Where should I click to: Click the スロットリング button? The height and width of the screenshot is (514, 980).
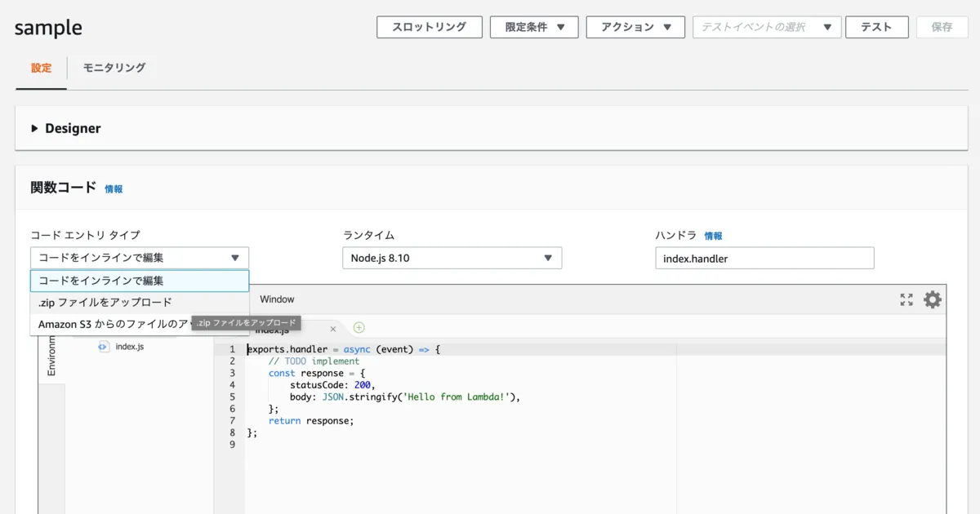click(429, 27)
